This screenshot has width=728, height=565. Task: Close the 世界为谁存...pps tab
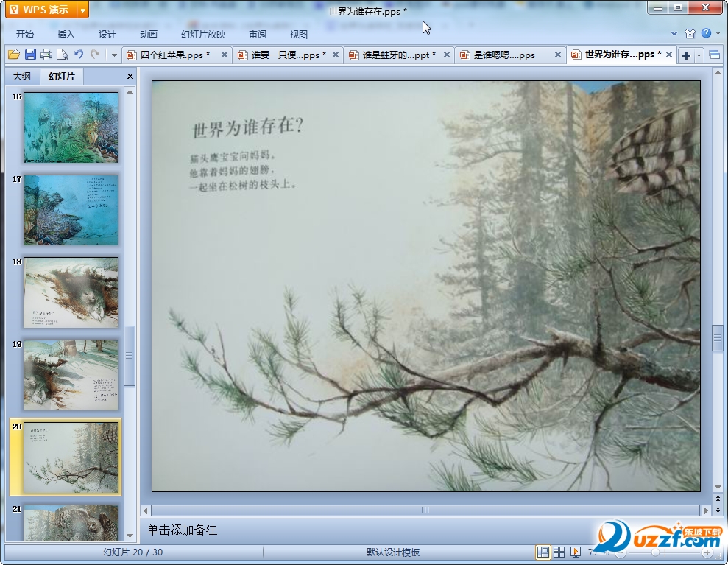[x=669, y=55]
